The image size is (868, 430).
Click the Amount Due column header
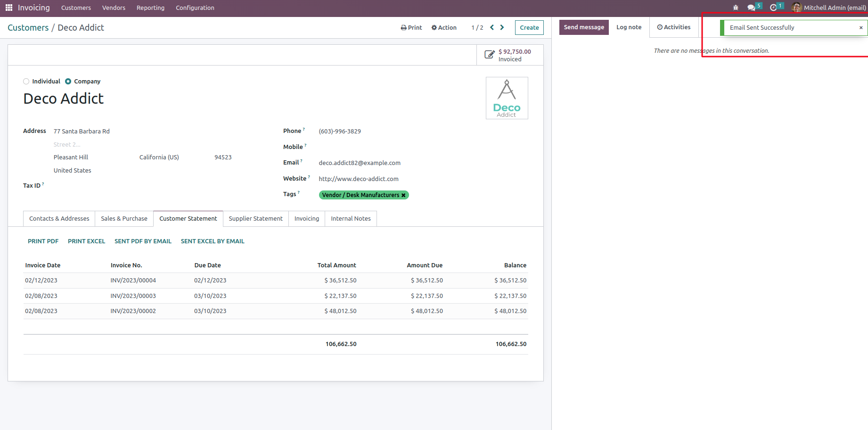coord(425,265)
